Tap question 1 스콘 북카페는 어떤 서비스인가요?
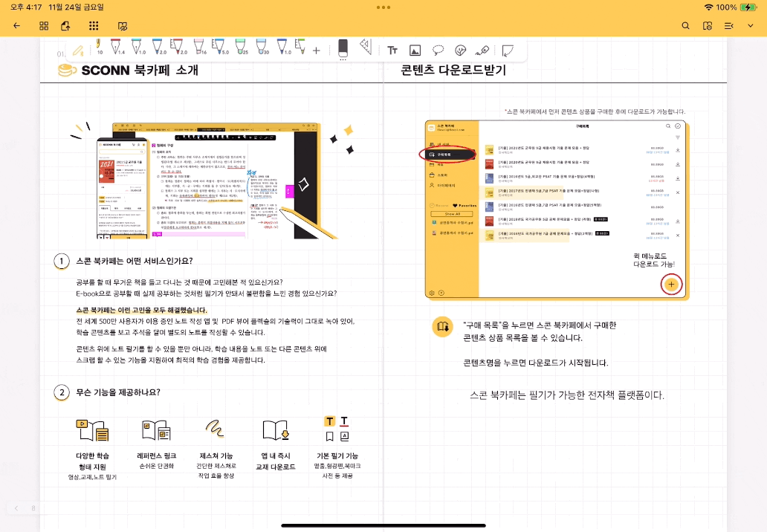This screenshot has height=532, width=767. (135, 261)
